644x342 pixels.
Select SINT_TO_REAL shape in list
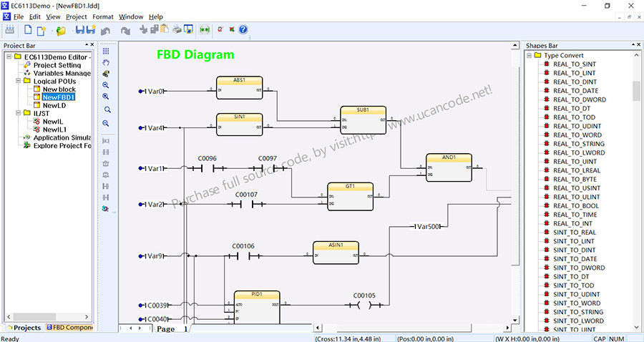[574, 233]
